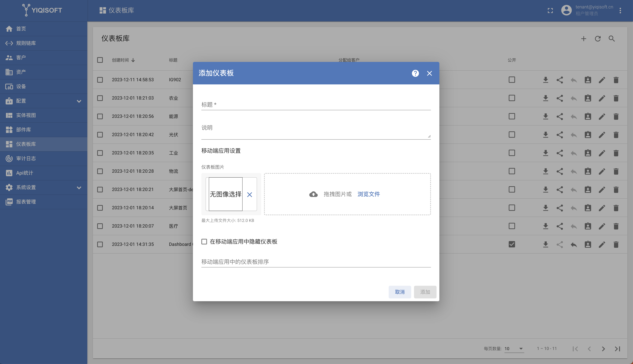
Task: Delete the 农业 dashboard row
Action: point(616,98)
